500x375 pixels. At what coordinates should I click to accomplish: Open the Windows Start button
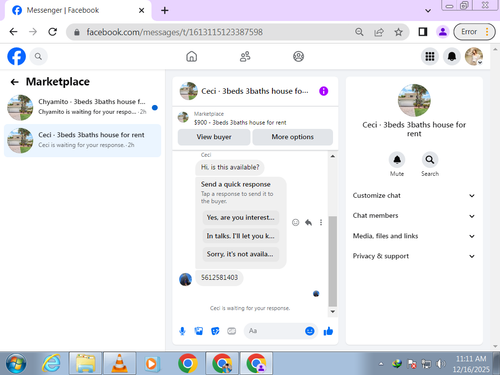pyautogui.click(x=16, y=364)
